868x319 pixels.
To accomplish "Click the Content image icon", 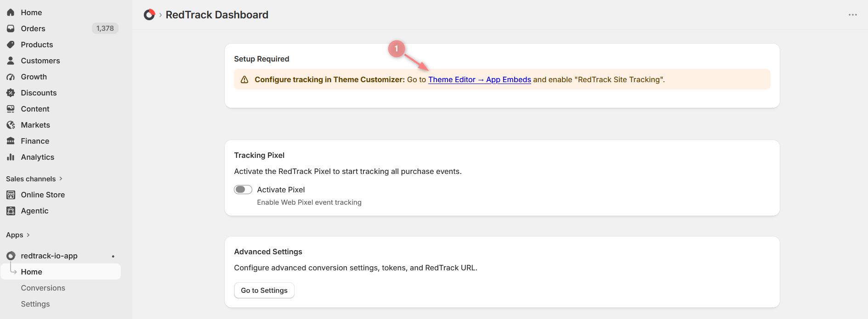I will [x=11, y=109].
